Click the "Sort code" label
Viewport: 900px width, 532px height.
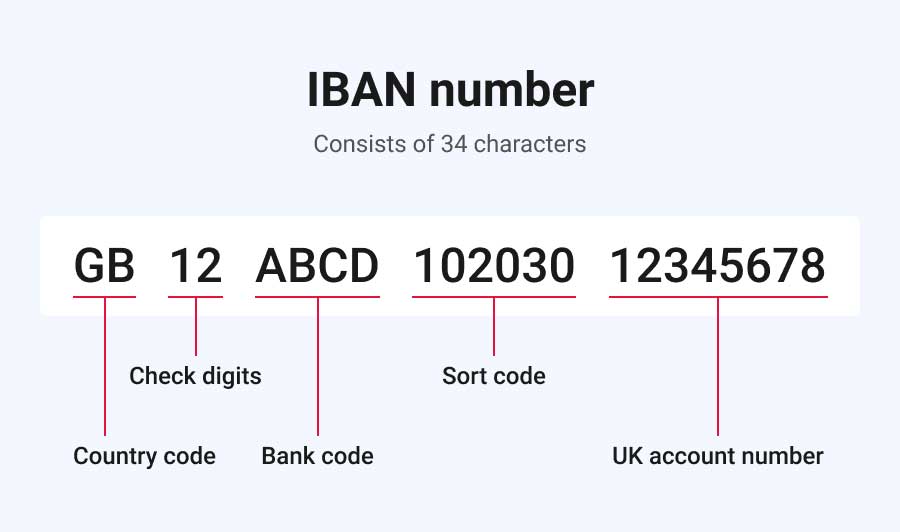coord(494,376)
